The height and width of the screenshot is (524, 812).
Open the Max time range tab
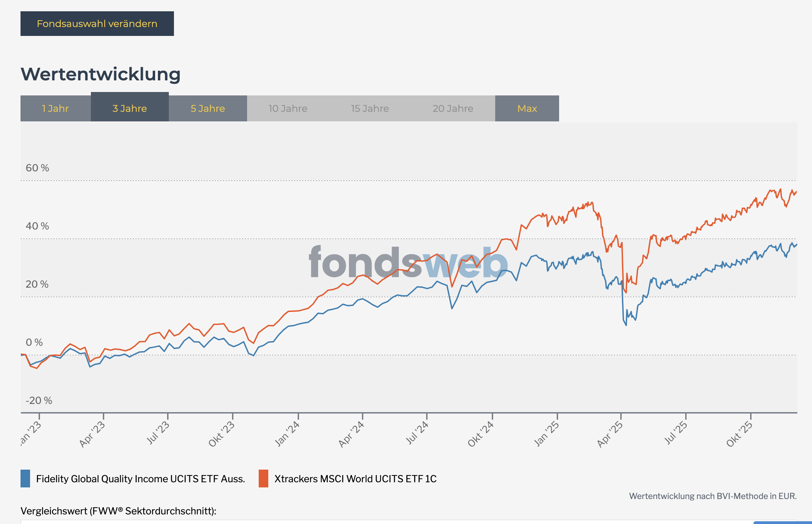[x=527, y=108]
